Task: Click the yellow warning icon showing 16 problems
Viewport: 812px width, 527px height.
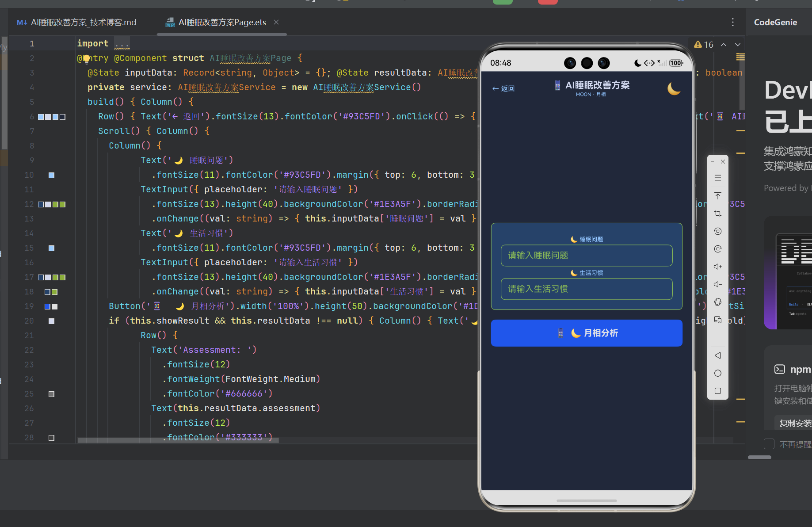Action: 698,45
